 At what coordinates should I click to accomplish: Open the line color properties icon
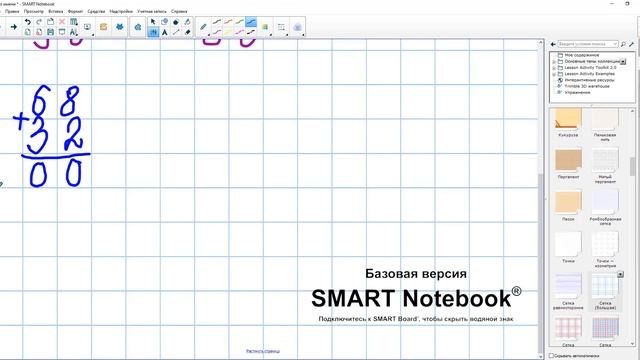pyautogui.click(x=265, y=27)
